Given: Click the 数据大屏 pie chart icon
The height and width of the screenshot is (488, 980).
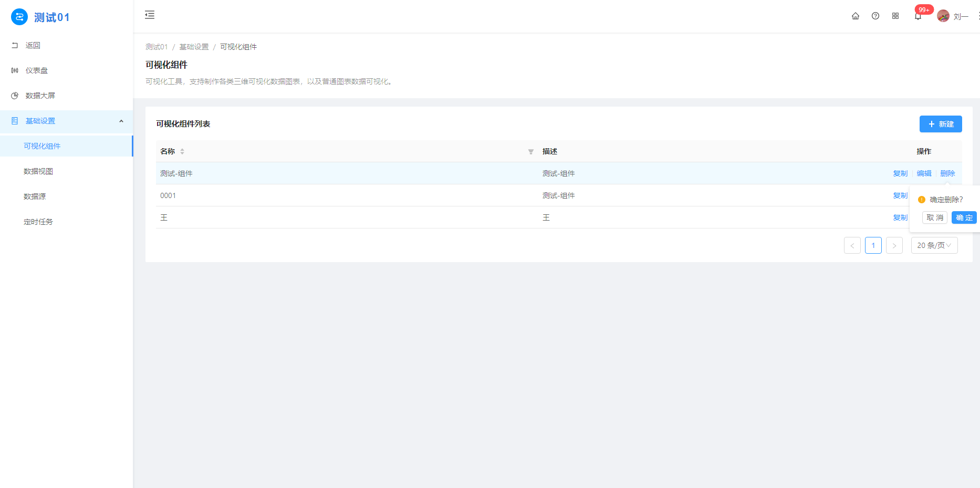Looking at the screenshot, I should (15, 96).
